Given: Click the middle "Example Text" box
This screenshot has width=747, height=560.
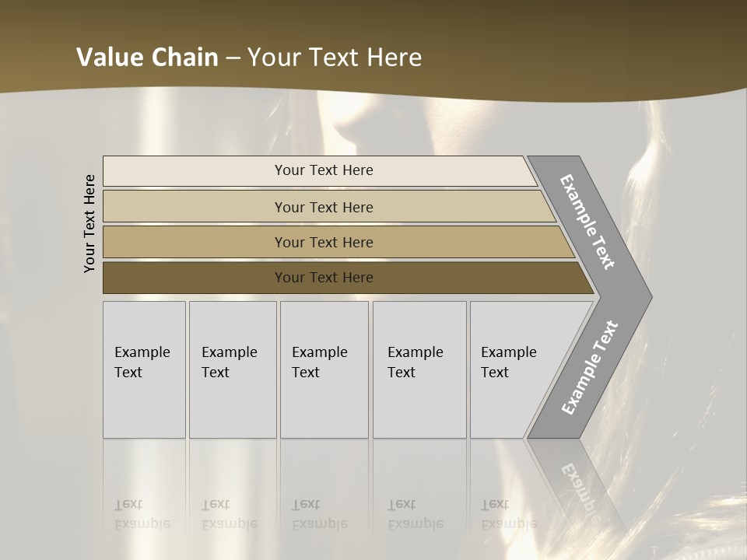Looking at the screenshot, I should 324,369.
